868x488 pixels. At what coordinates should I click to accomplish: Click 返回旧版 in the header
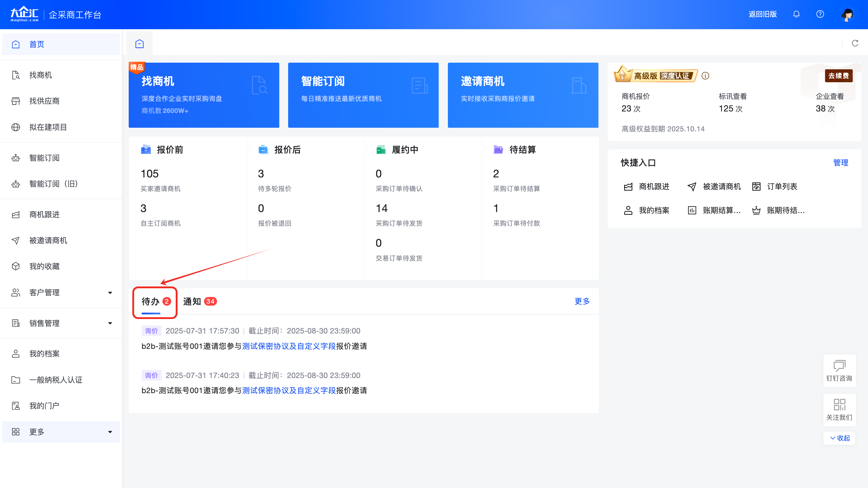pyautogui.click(x=763, y=14)
